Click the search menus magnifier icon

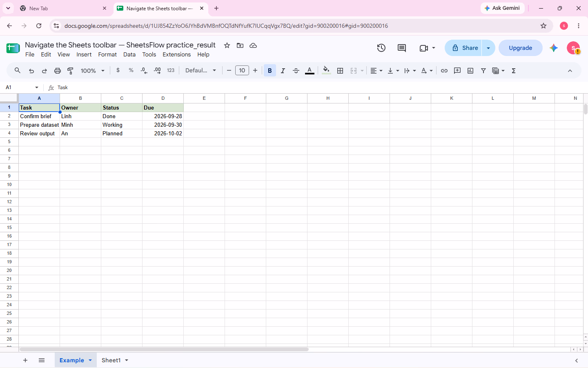[18, 70]
